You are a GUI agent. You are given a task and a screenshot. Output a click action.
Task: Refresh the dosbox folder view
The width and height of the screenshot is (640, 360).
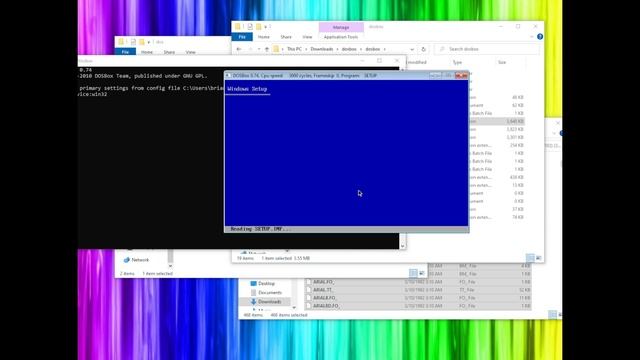[x=423, y=49]
